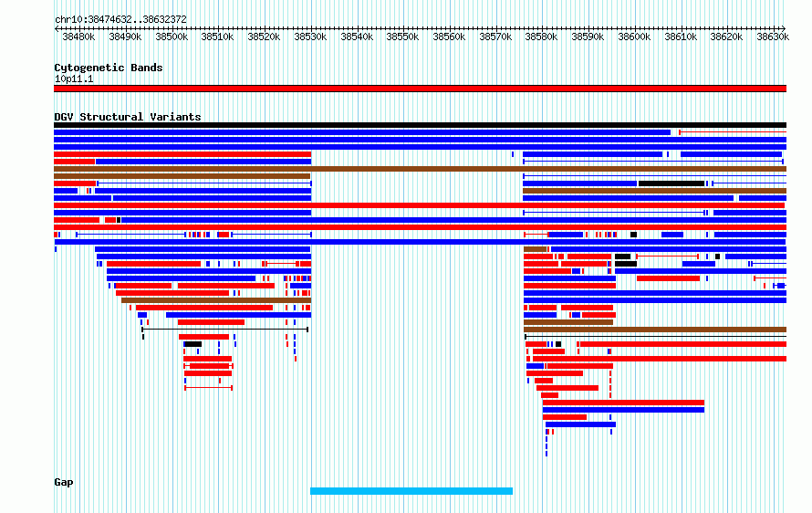812x513 pixels.
Task: Select the dashed vertical blue variant below right cluster
Action: (547, 446)
